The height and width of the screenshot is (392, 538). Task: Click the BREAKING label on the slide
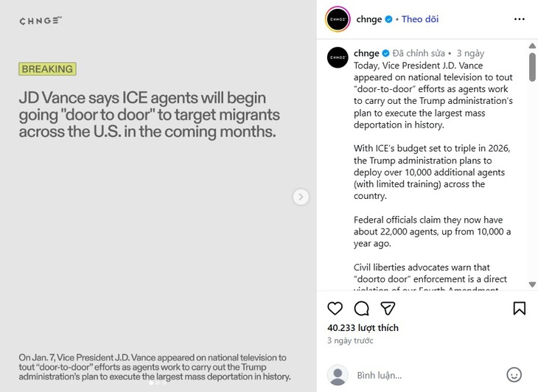tap(48, 69)
